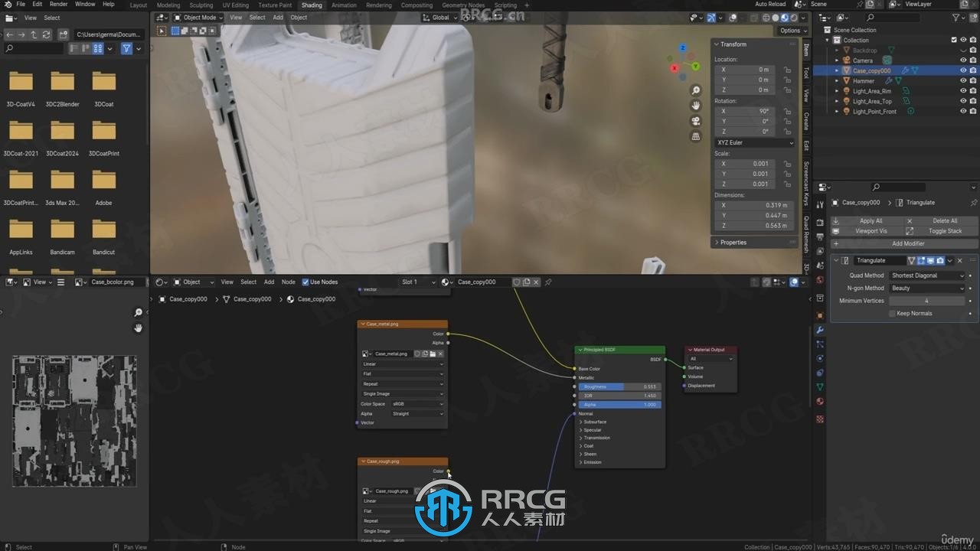Switch file browser to thumbnail display mode

98,48
